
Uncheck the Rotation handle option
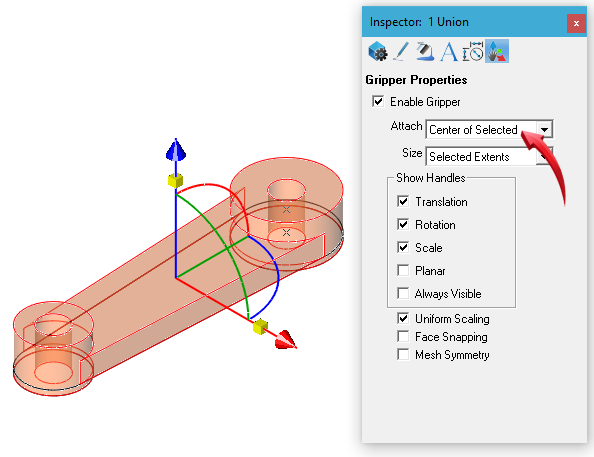[x=403, y=225]
